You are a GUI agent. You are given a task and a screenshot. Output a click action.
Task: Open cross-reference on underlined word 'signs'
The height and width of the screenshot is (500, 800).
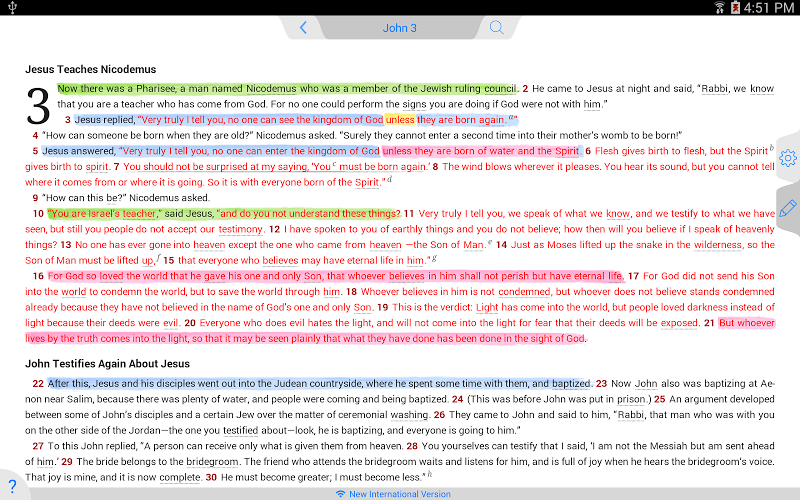[414, 105]
